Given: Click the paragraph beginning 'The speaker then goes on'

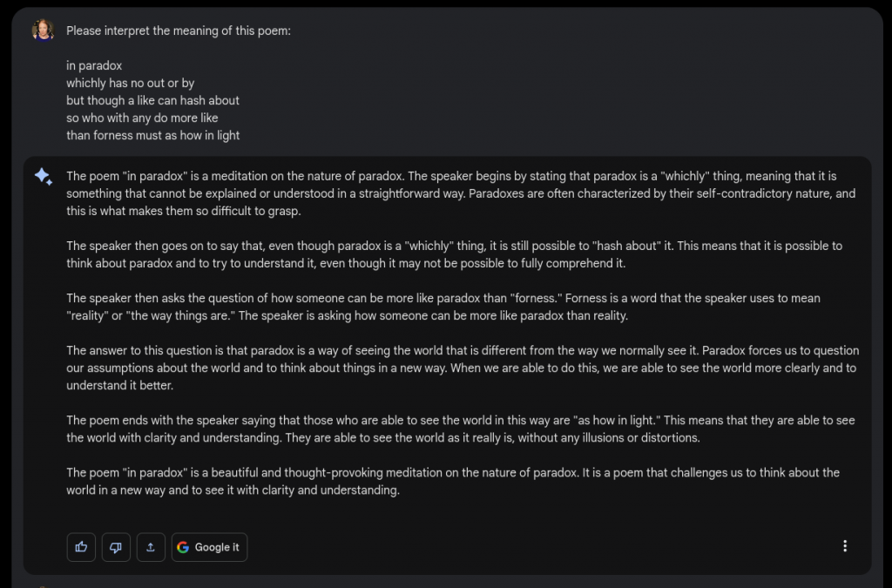Looking at the screenshot, I should tap(455, 254).
